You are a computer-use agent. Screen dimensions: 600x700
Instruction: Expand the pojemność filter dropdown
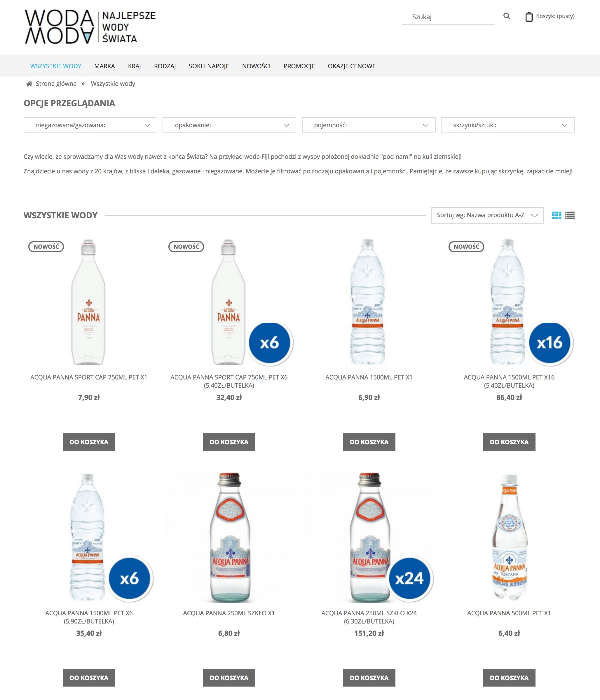(368, 125)
